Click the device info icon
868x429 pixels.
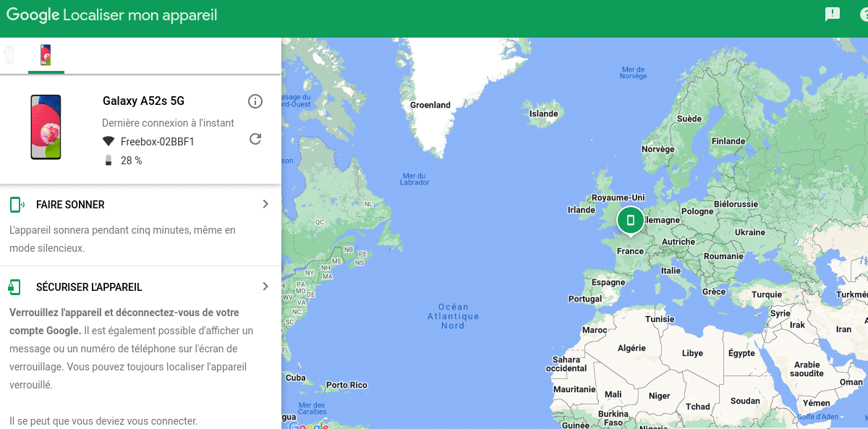tap(255, 101)
